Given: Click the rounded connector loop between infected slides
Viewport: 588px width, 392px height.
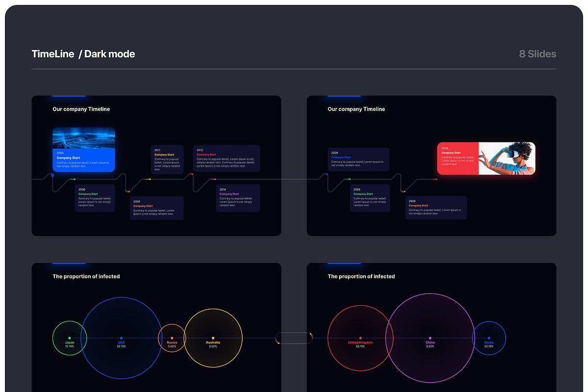Looking at the screenshot, I should click(x=294, y=338).
